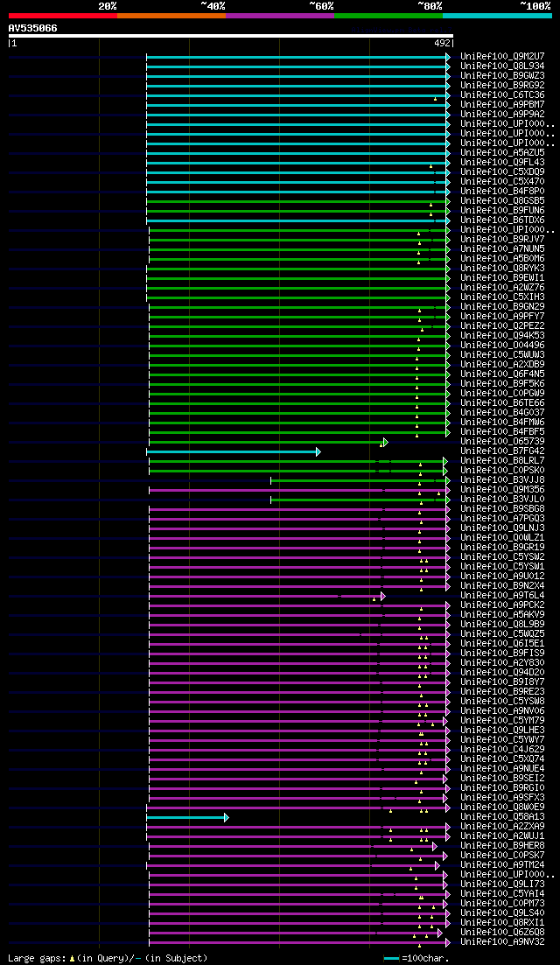This screenshot has width=560, height=965.
Task: Click the green alignment bar for UniRef100_O65739
Action: point(269,442)
